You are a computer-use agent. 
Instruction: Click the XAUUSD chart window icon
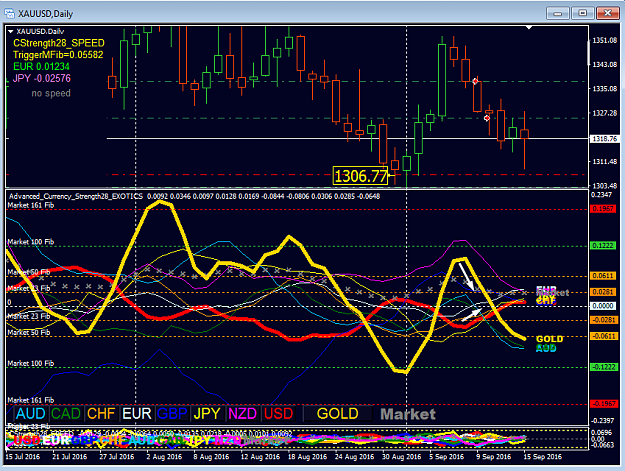point(9,13)
